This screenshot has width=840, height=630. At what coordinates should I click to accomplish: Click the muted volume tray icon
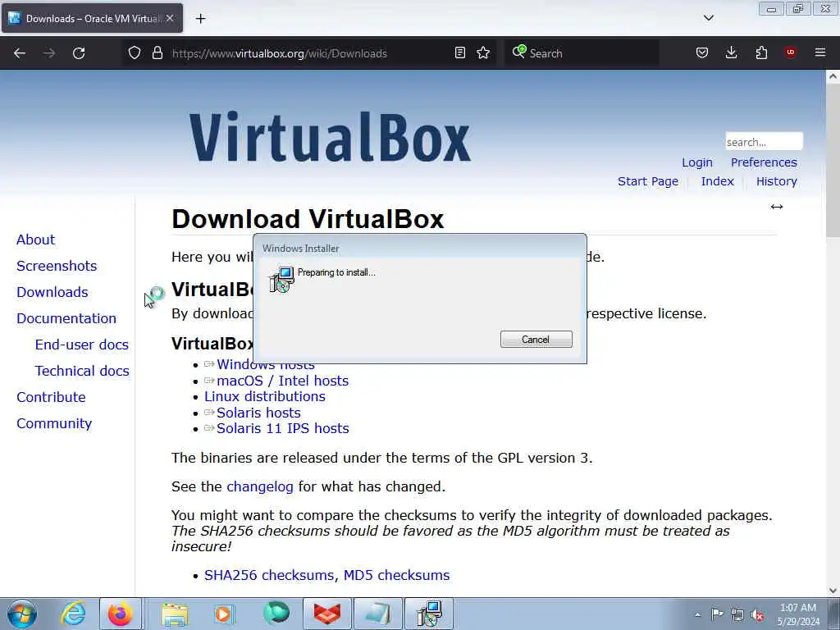[757, 614]
